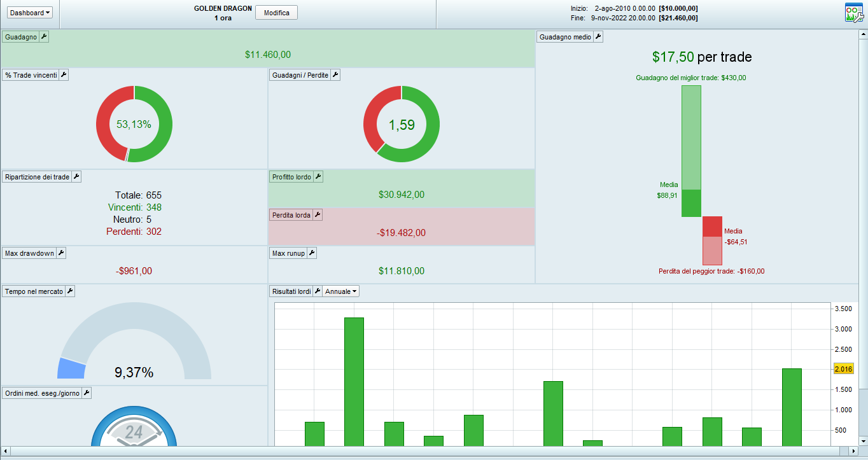Click the tallest bar in annual results chart
Screen dimensions: 868x460
click(x=354, y=382)
